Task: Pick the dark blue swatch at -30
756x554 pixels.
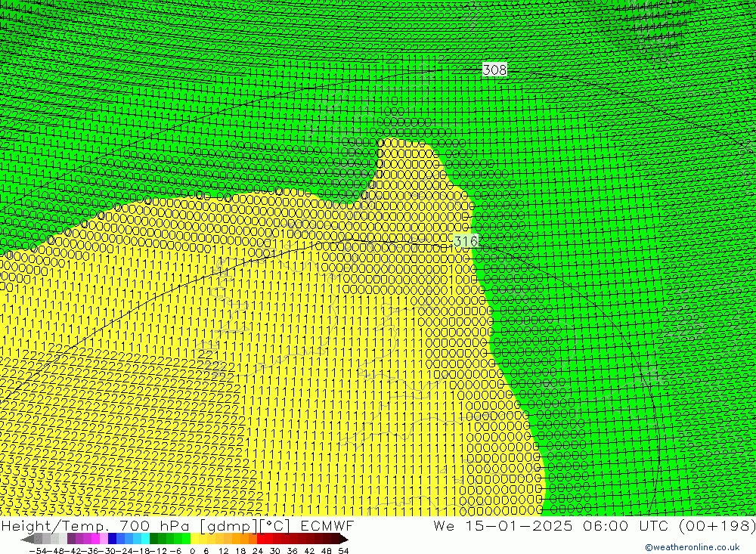Action: click(112, 539)
